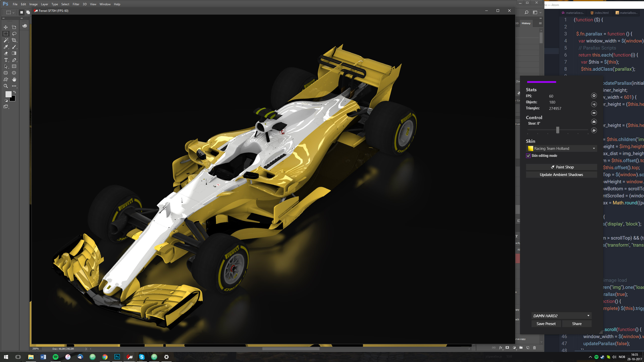The width and height of the screenshot is (644, 362).
Task: Select the Eyedropper tool
Action: pyautogui.click(x=6, y=47)
